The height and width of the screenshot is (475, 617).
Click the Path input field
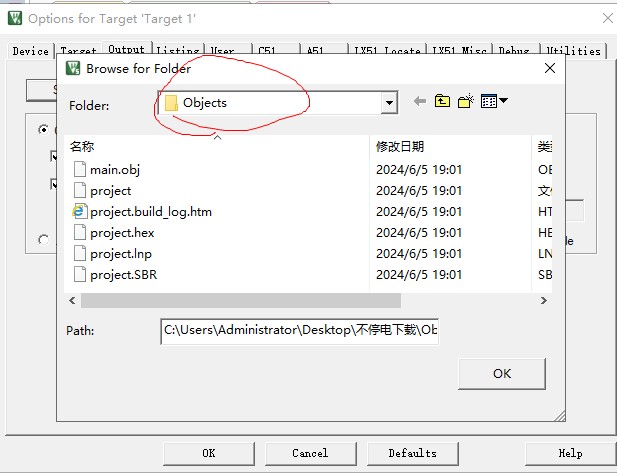click(x=299, y=331)
